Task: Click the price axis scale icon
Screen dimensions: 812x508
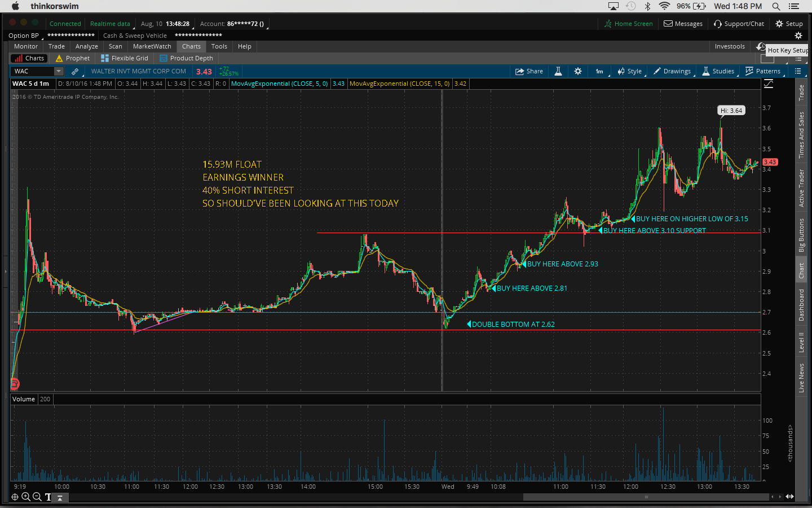Action: click(x=769, y=84)
